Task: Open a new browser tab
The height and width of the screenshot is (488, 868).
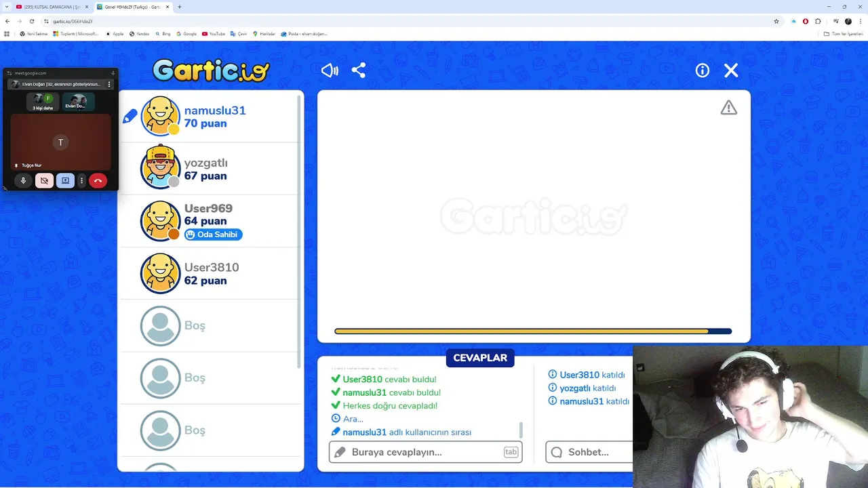Action: (180, 7)
